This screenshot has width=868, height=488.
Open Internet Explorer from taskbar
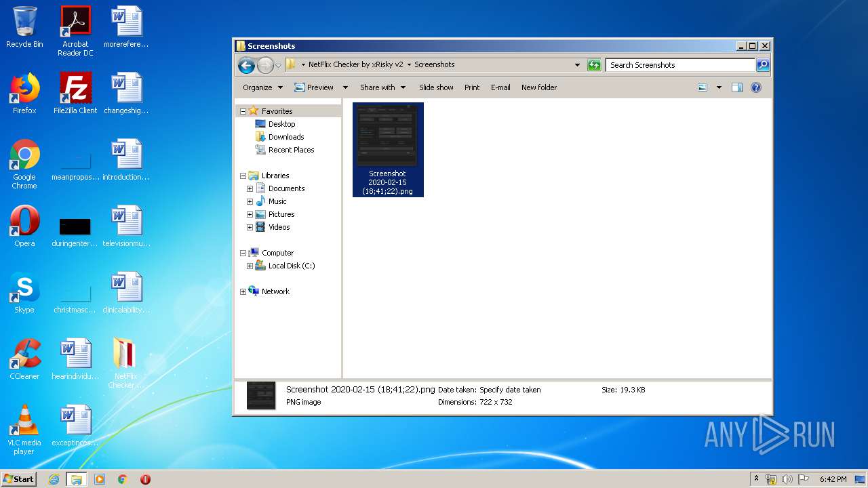click(54, 479)
